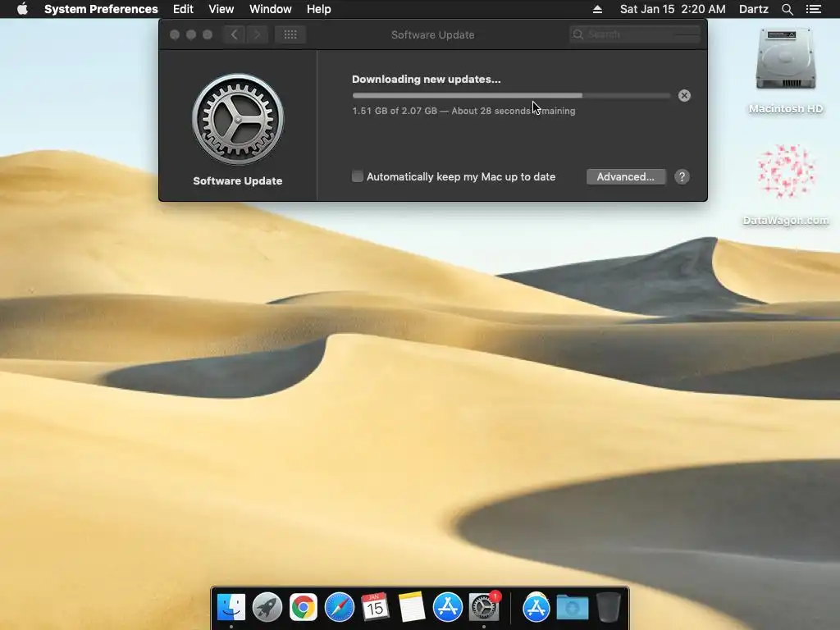Open Notification Center
This screenshot has height=630, width=840.
click(x=813, y=9)
